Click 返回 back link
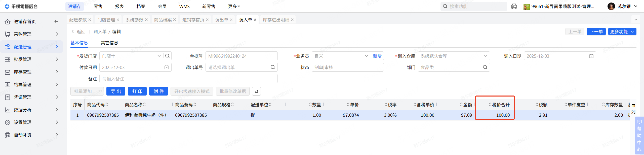Viewport: 644px width, 155px height. pos(78,32)
